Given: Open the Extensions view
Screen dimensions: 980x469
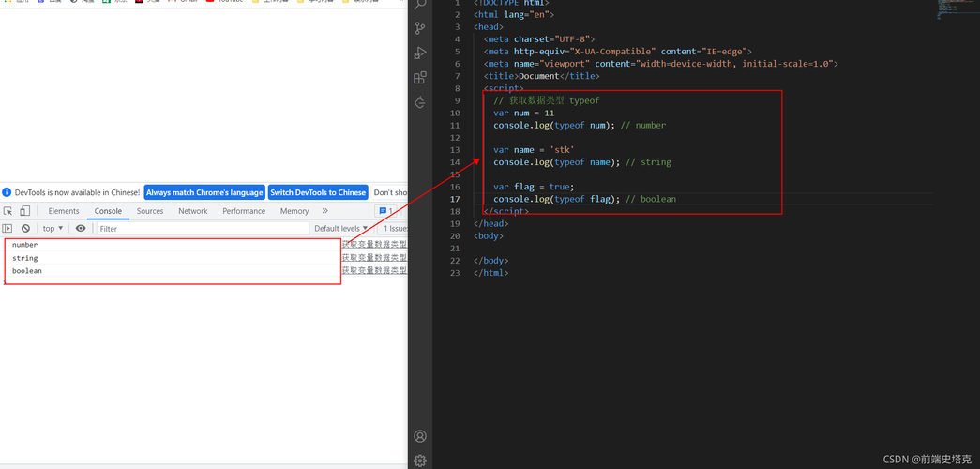Looking at the screenshot, I should (420, 78).
